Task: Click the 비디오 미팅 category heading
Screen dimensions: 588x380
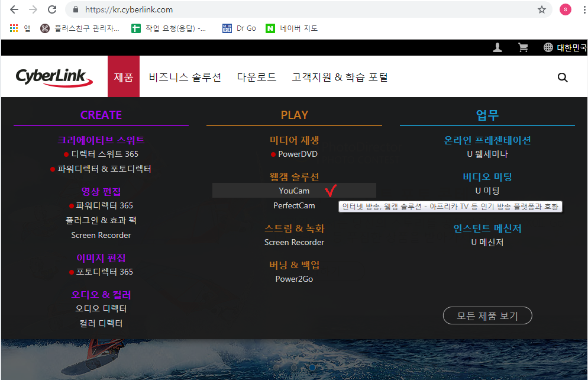Action: (x=487, y=177)
